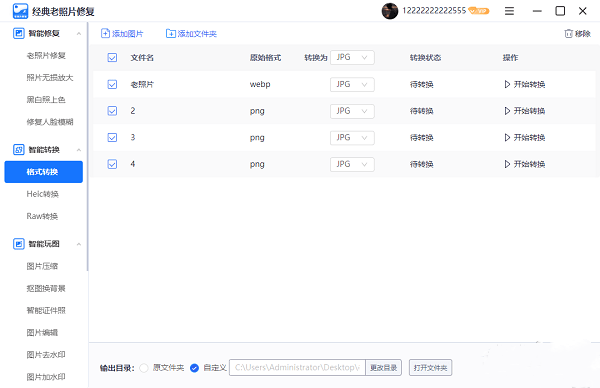The height and width of the screenshot is (388, 600).
Task: Open 黑白照上色 in the sidebar
Action: (x=46, y=100)
